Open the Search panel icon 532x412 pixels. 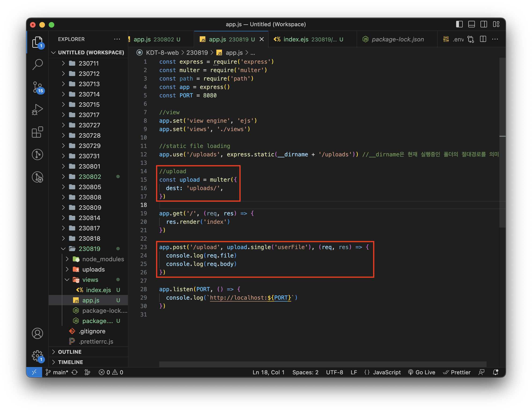[37, 64]
